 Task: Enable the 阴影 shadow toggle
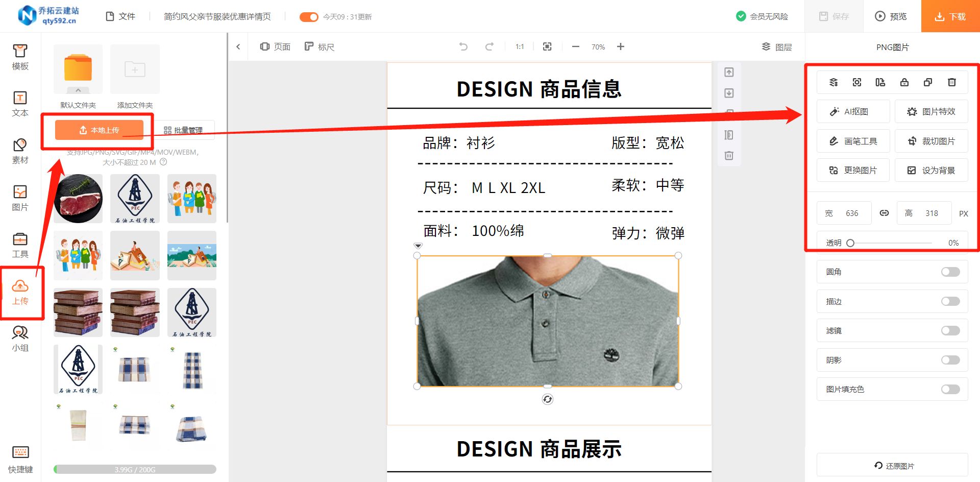pos(950,360)
